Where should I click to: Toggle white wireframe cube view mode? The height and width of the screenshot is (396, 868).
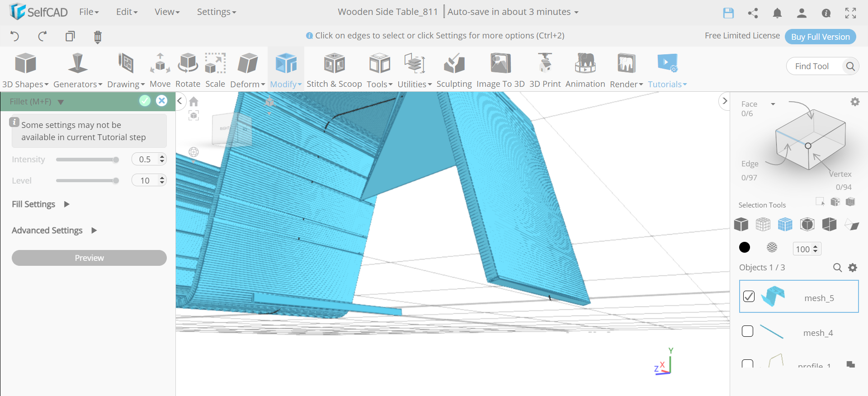tap(763, 224)
